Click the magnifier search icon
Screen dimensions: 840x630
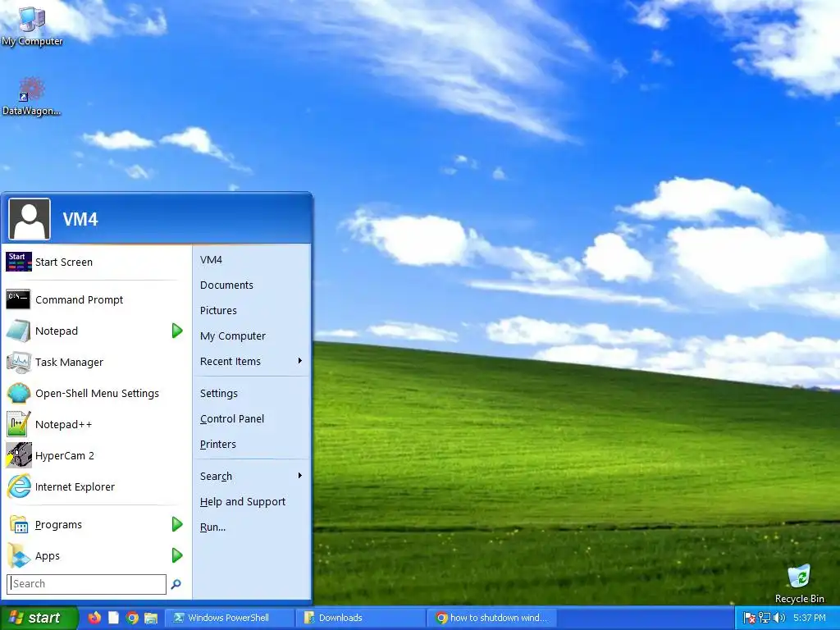(x=176, y=584)
